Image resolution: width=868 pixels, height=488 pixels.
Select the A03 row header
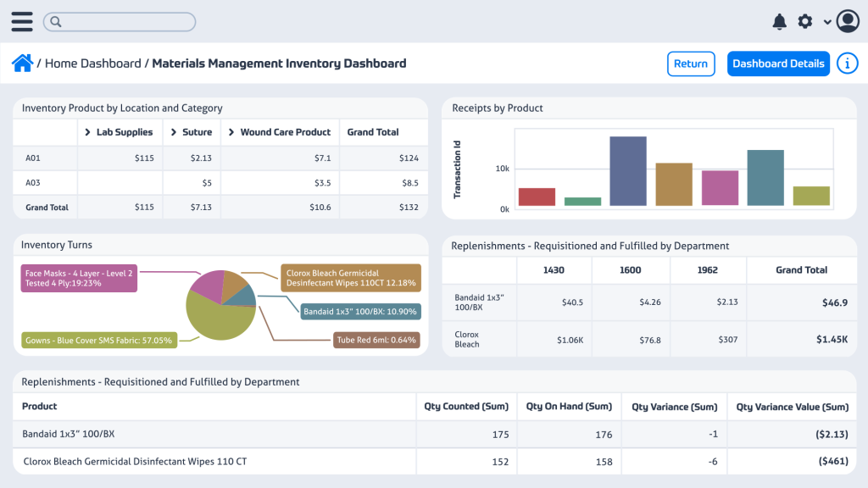tap(33, 183)
